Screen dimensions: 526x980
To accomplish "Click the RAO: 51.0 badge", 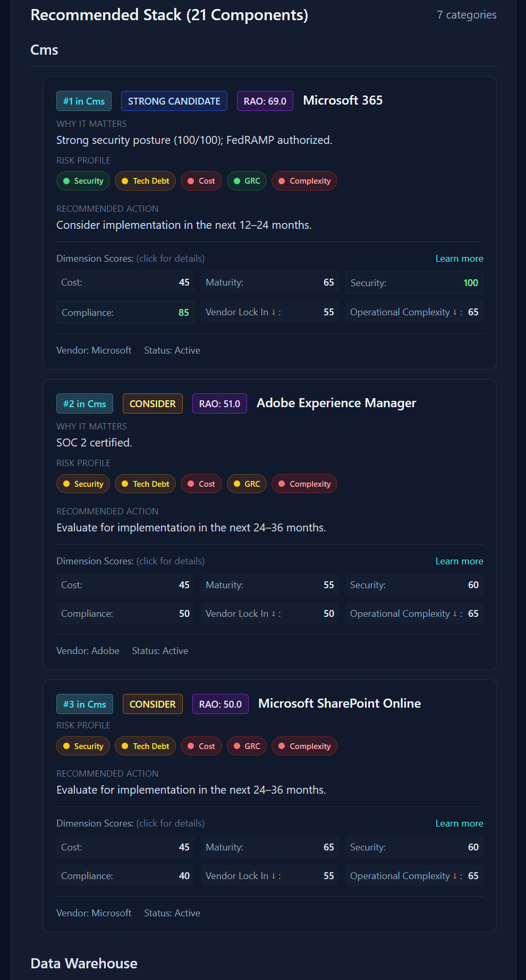I will click(x=219, y=404).
